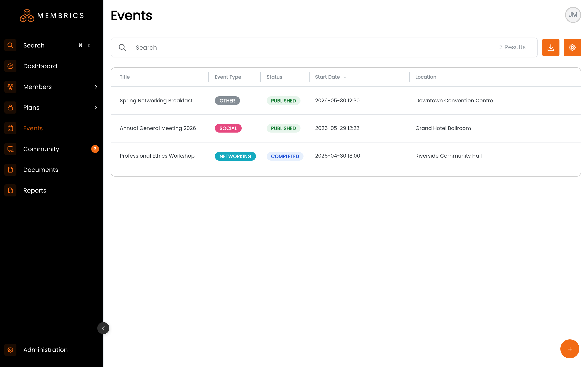Click the download export icon button
This screenshot has height=367, width=588.
coord(551,47)
